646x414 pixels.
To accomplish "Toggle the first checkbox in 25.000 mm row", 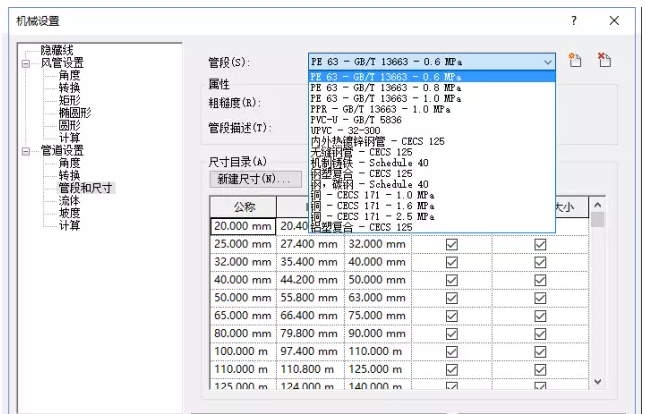I will tap(451, 244).
